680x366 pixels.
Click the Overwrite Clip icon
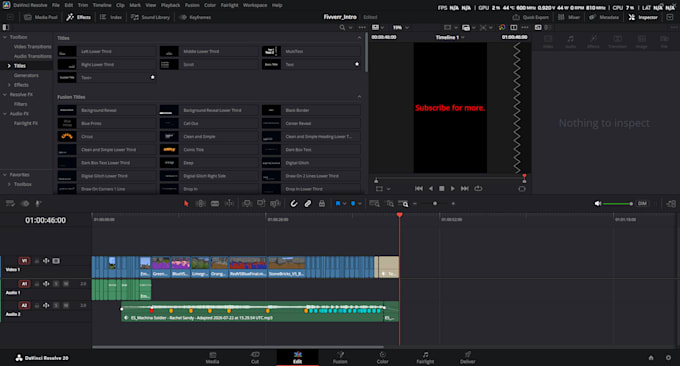click(261, 203)
